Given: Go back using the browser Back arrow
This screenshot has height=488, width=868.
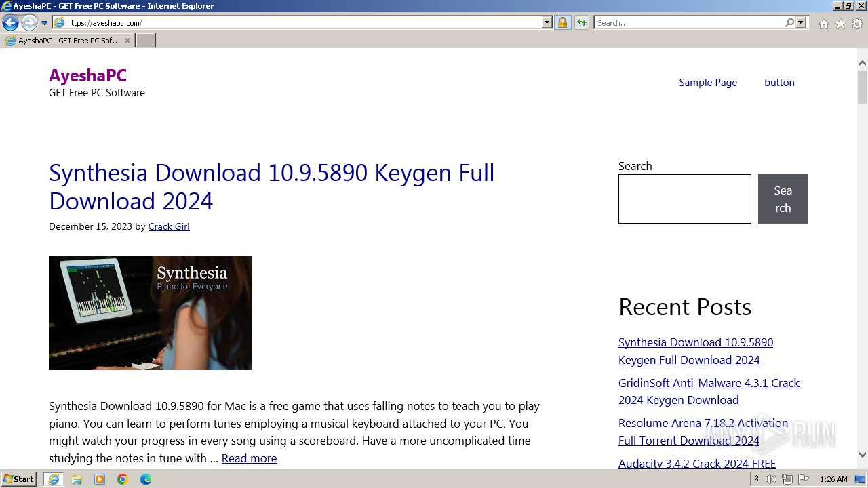Looking at the screenshot, I should tap(10, 23).
